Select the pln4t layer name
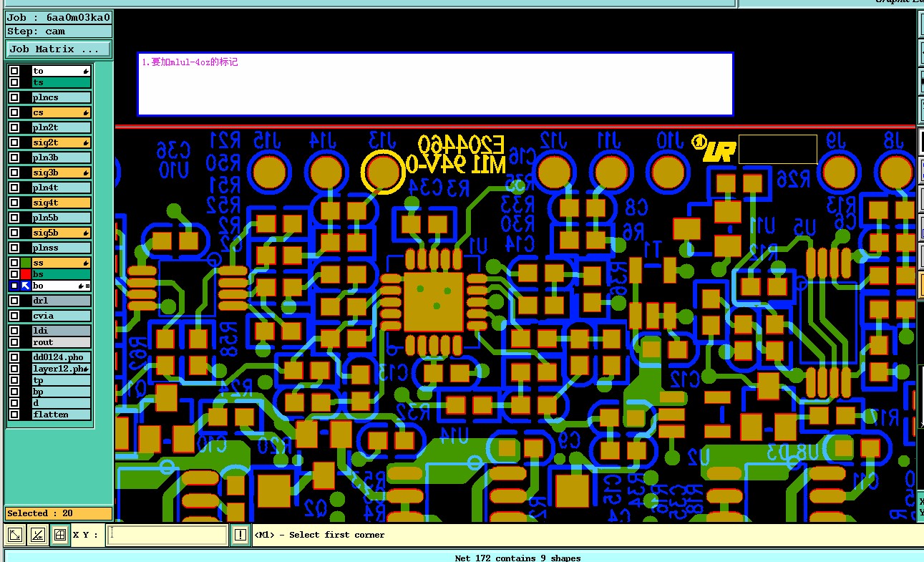The width and height of the screenshot is (924, 562). pos(62,188)
